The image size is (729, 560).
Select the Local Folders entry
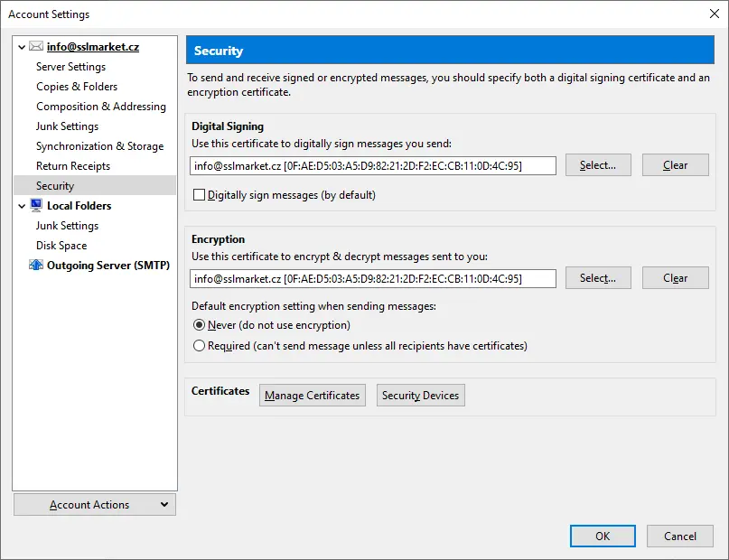point(79,206)
